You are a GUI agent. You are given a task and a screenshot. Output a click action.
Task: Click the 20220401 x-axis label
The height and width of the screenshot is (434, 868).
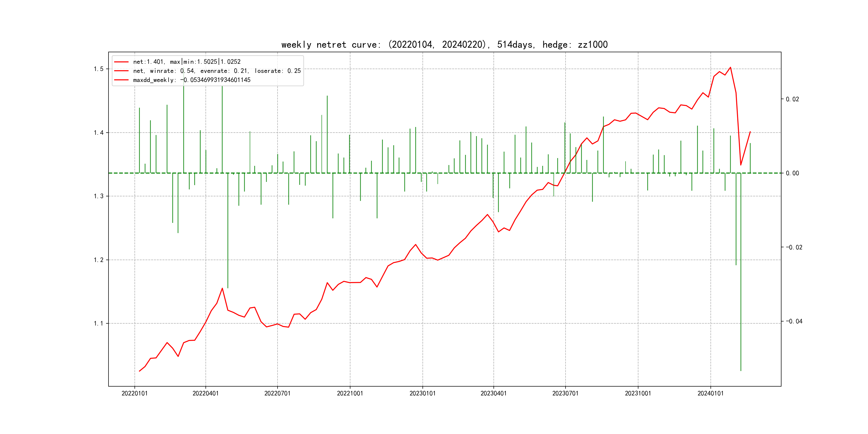click(x=205, y=393)
